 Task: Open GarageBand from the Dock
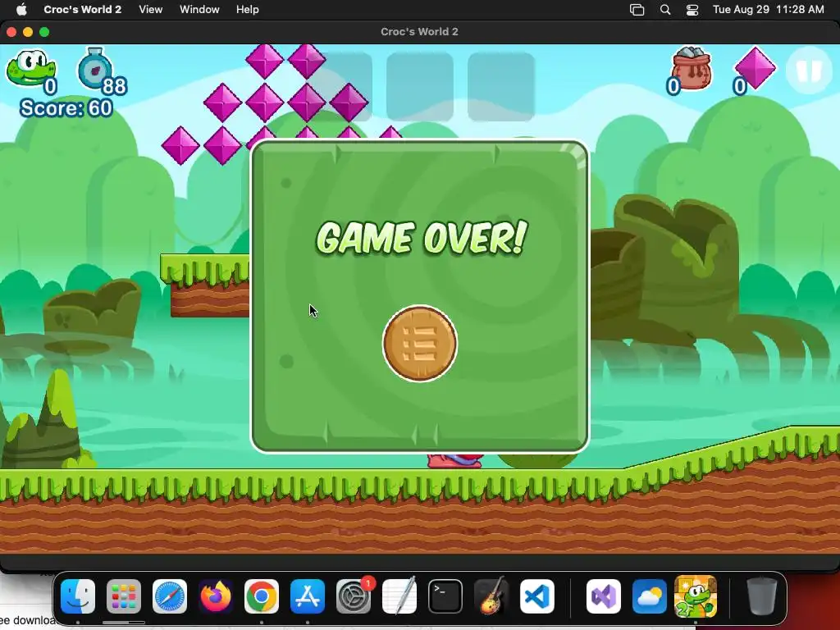[491, 596]
